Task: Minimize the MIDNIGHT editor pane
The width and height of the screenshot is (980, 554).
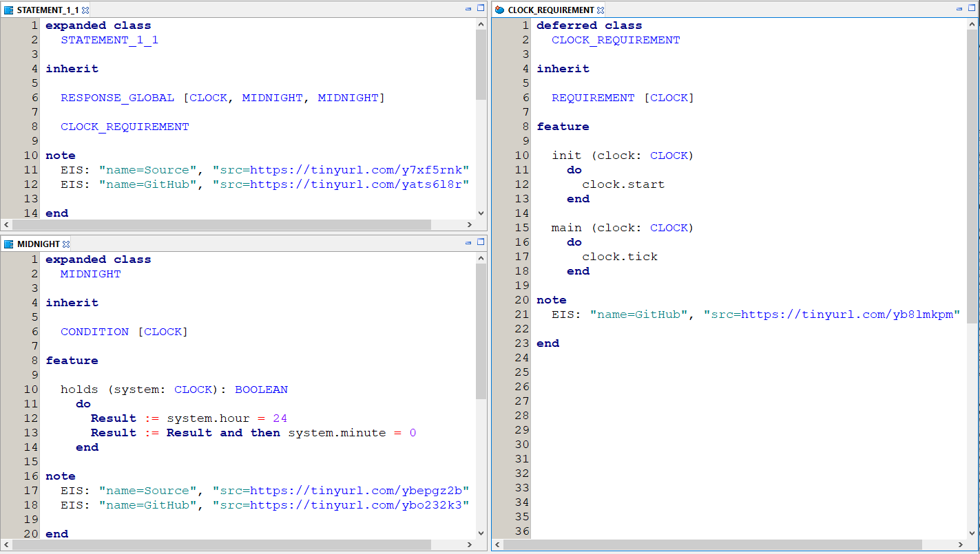Action: [468, 243]
